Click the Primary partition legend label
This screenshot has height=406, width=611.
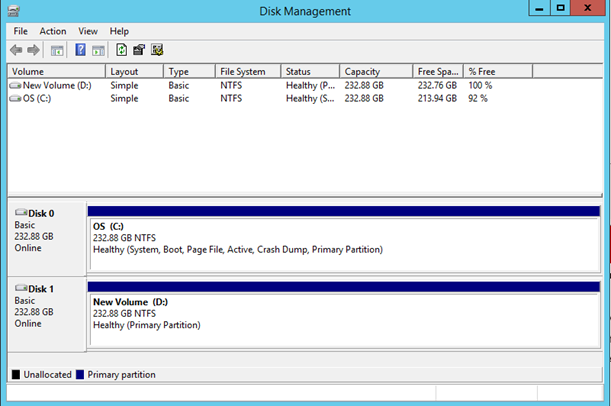121,375
